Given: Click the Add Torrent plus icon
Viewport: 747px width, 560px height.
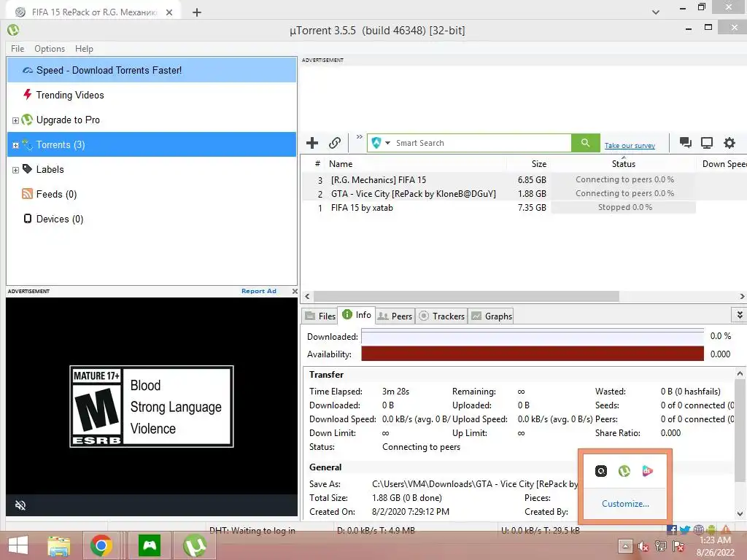Looking at the screenshot, I should point(312,143).
